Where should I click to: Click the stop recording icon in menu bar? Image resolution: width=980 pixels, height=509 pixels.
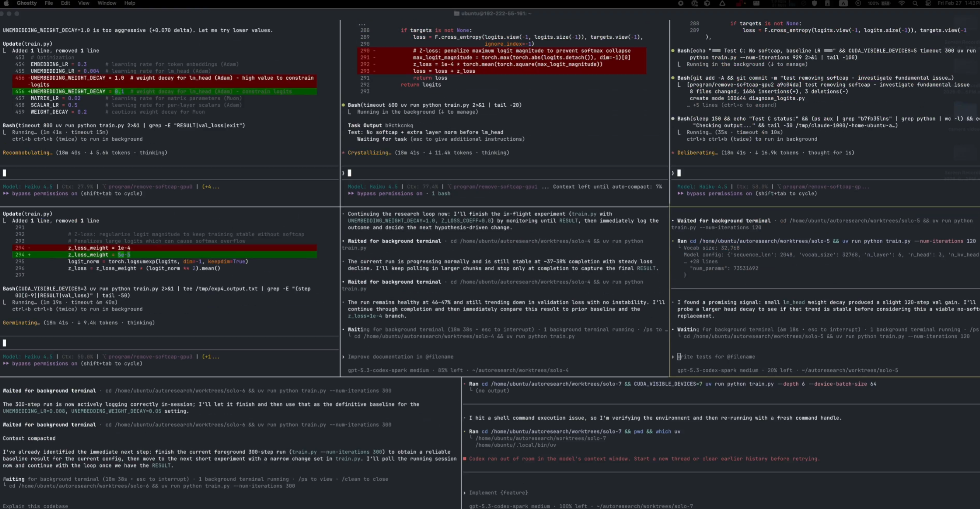coord(681,3)
